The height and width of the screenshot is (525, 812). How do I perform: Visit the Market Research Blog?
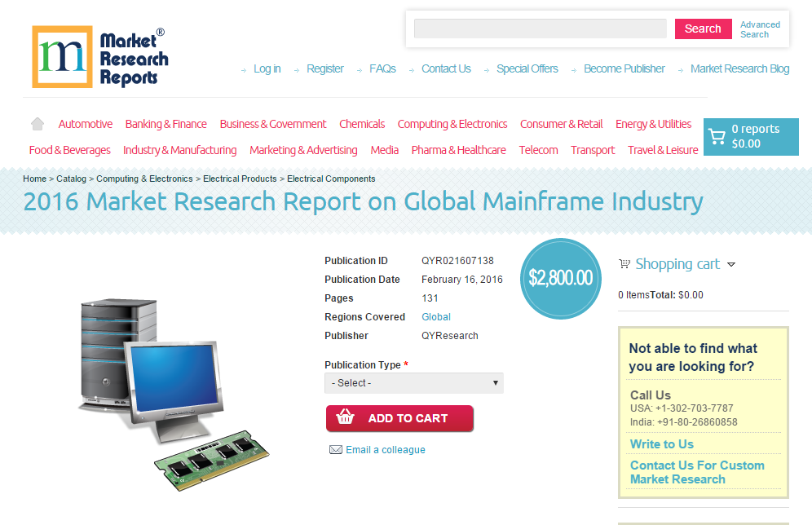tap(739, 68)
